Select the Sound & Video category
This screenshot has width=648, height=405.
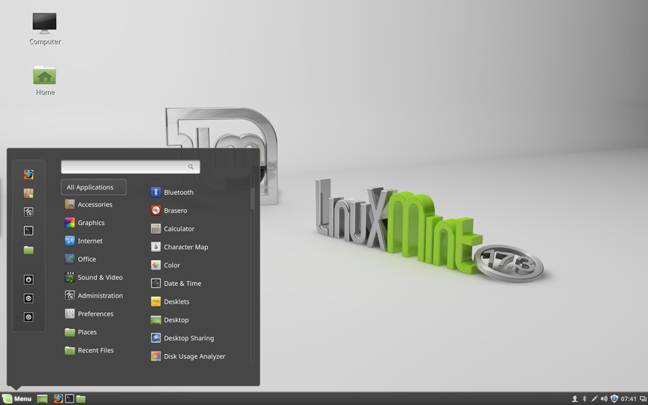tap(93, 277)
